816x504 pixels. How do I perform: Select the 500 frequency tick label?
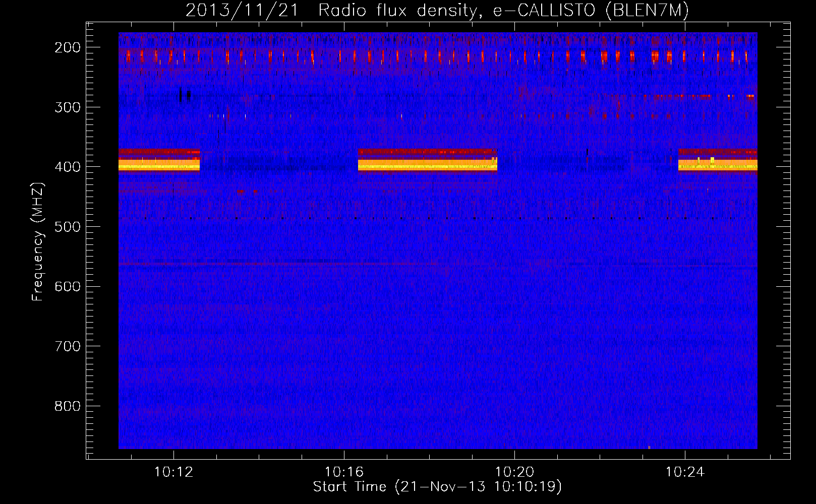[68, 227]
